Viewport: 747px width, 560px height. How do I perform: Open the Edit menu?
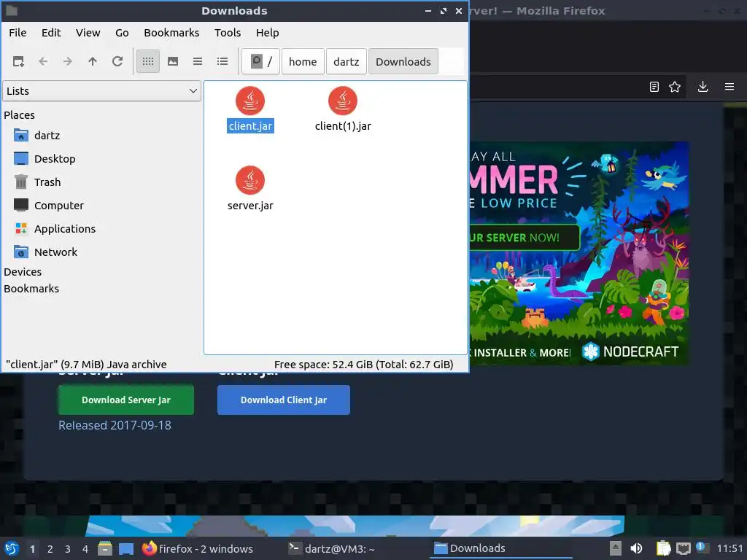click(51, 33)
